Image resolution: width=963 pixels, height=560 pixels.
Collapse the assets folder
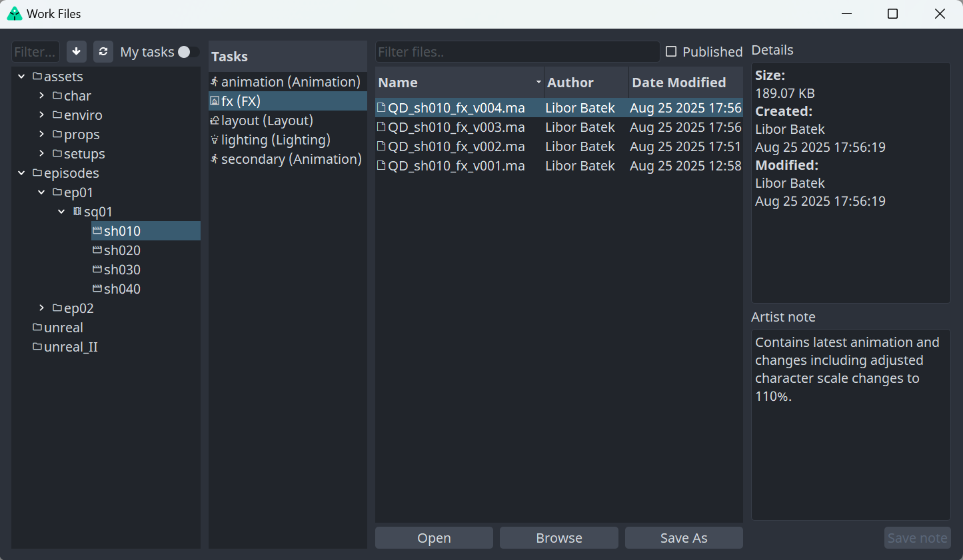[21, 77]
